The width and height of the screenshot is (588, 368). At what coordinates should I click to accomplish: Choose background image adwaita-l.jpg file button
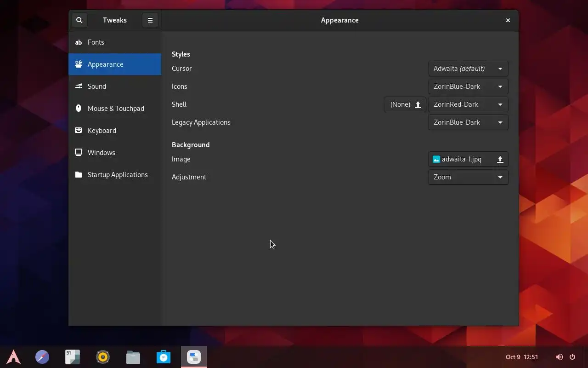(468, 159)
